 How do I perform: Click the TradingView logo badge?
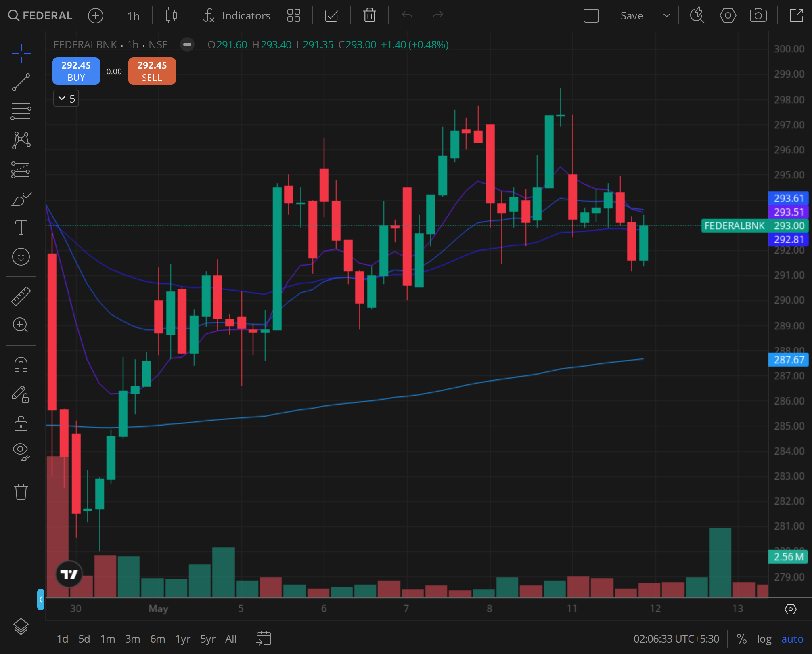point(69,574)
